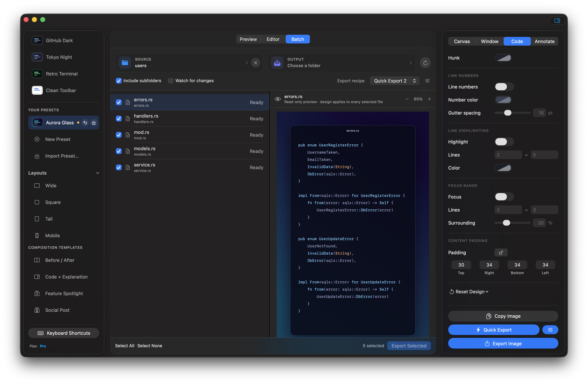The width and height of the screenshot is (588, 384).
Task: Open highlight Color swatch
Action: pyautogui.click(x=503, y=168)
